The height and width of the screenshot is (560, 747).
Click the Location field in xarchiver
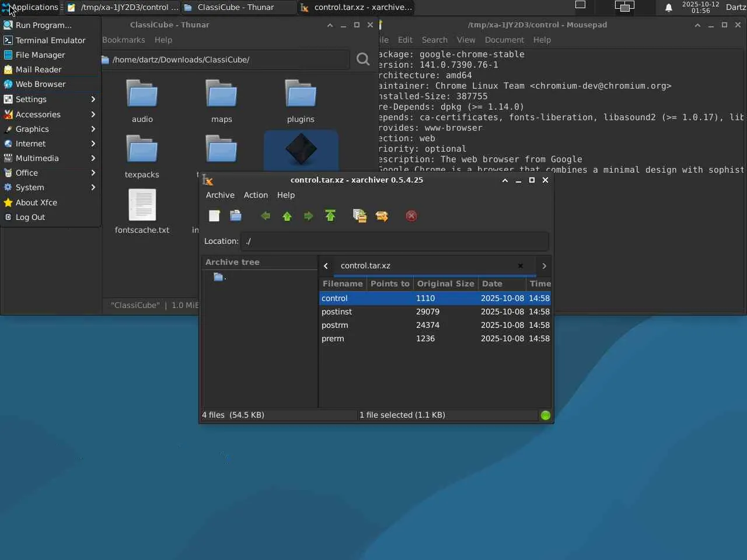coord(395,241)
